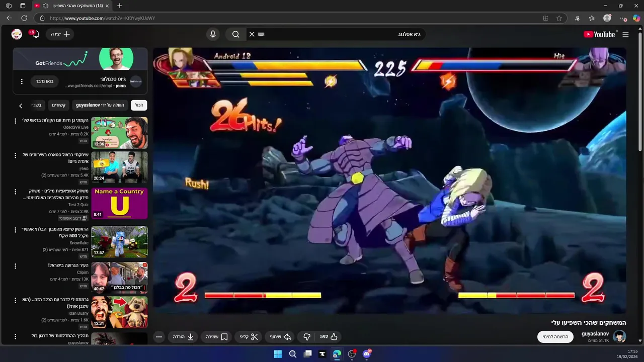Open the browser profile avatar
The width and height of the screenshot is (644, 362).
pyautogui.click(x=607, y=18)
